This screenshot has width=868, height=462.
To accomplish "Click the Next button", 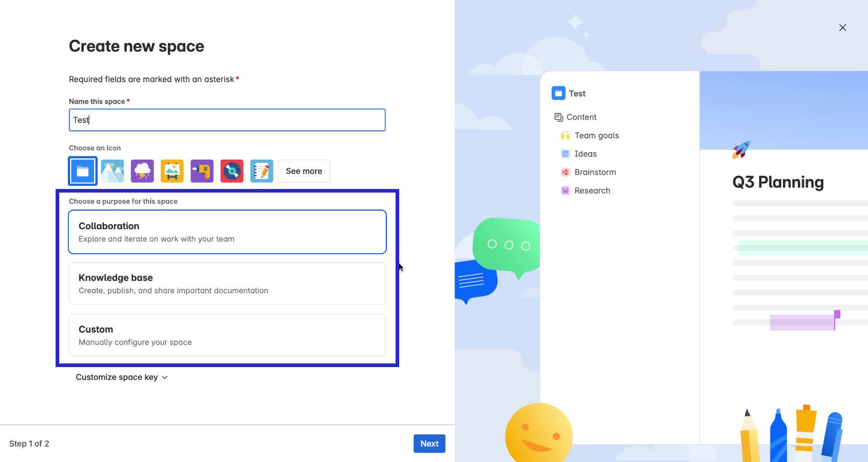I will point(429,443).
